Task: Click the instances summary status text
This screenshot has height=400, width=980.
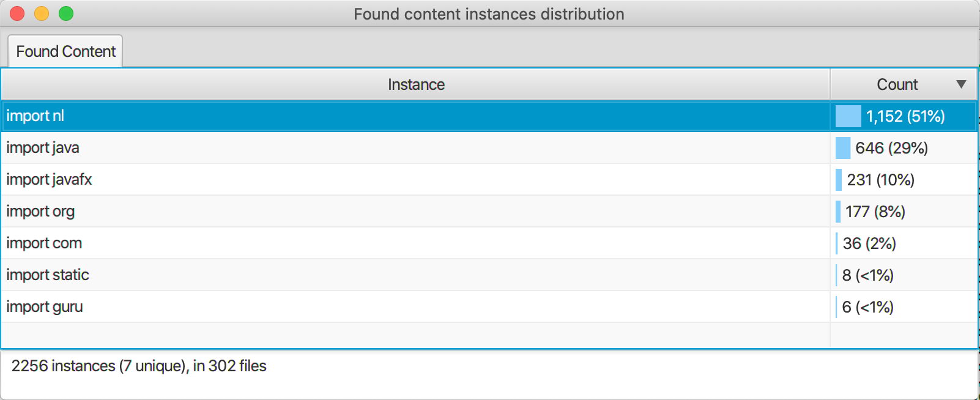Action: [139, 366]
